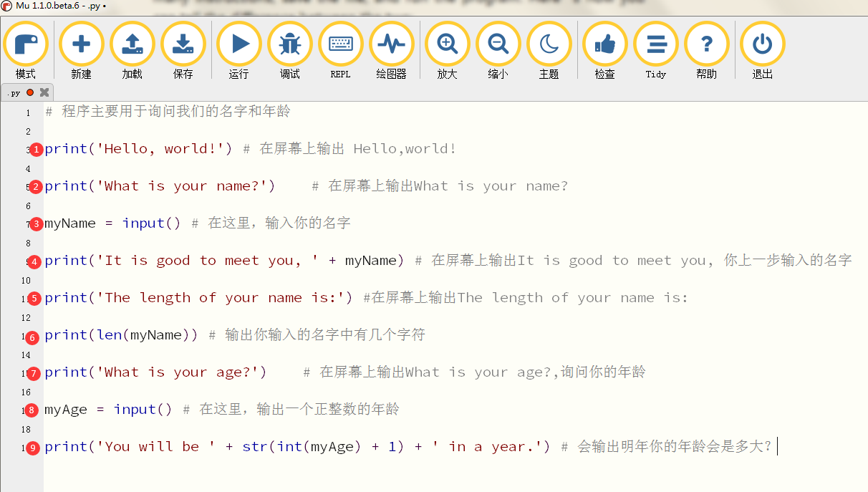The height and width of the screenshot is (492, 868).
Task: Place cursor in myName = input() line
Action: click(143, 223)
